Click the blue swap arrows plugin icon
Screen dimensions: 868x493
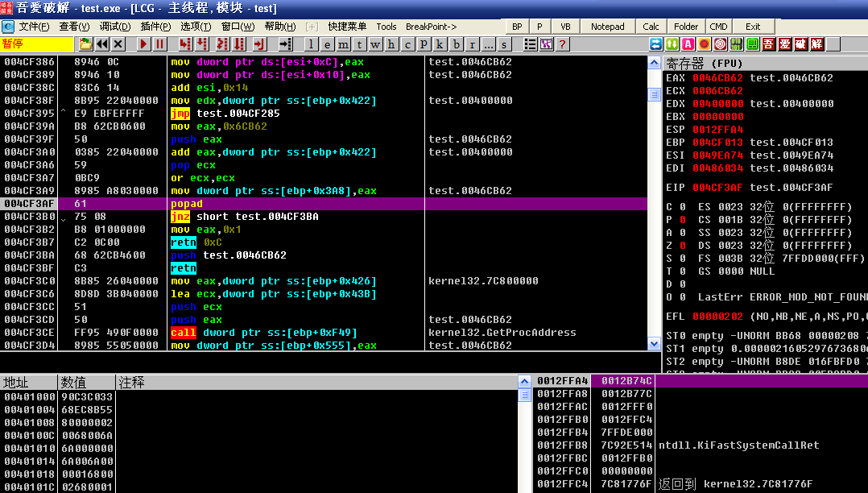pos(655,44)
